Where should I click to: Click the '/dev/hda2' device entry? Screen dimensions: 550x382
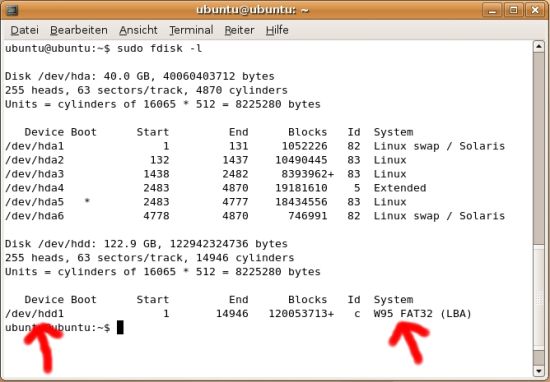point(34,160)
